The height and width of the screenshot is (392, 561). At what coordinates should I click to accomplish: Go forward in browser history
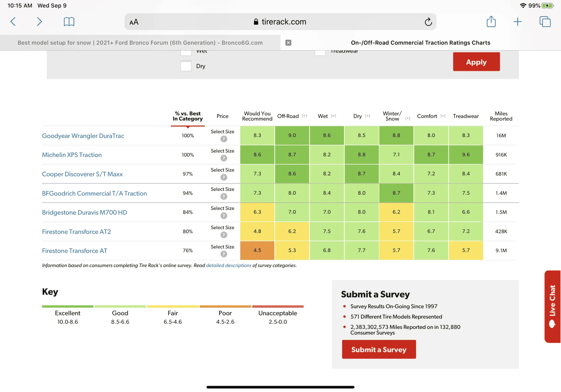pos(39,22)
